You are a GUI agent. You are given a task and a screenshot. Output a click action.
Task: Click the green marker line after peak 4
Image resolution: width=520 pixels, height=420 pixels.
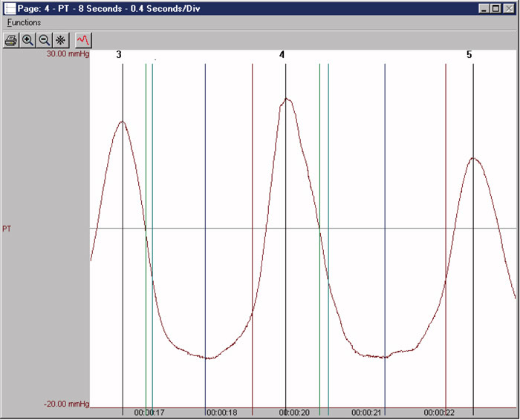click(x=319, y=238)
